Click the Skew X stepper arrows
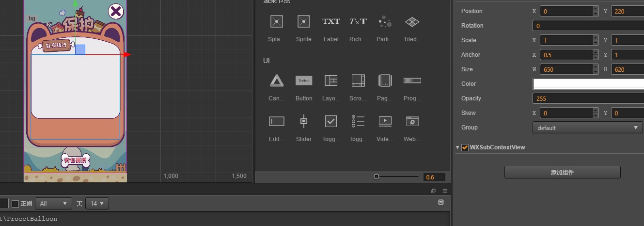 pos(595,113)
